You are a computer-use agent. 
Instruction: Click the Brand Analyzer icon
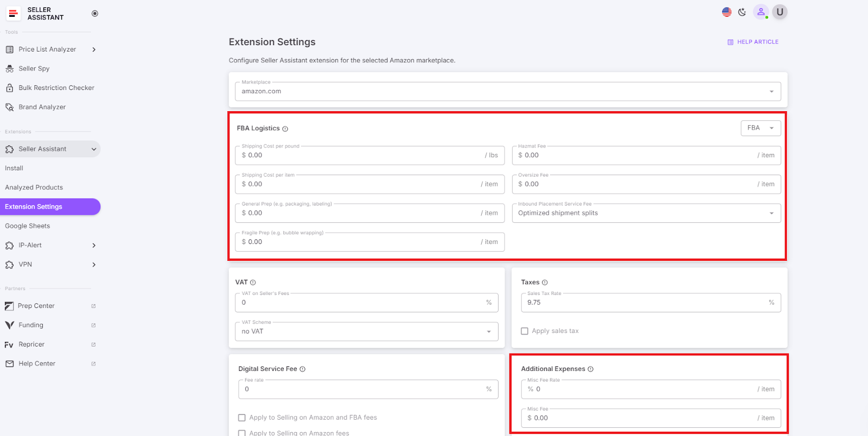pos(10,107)
